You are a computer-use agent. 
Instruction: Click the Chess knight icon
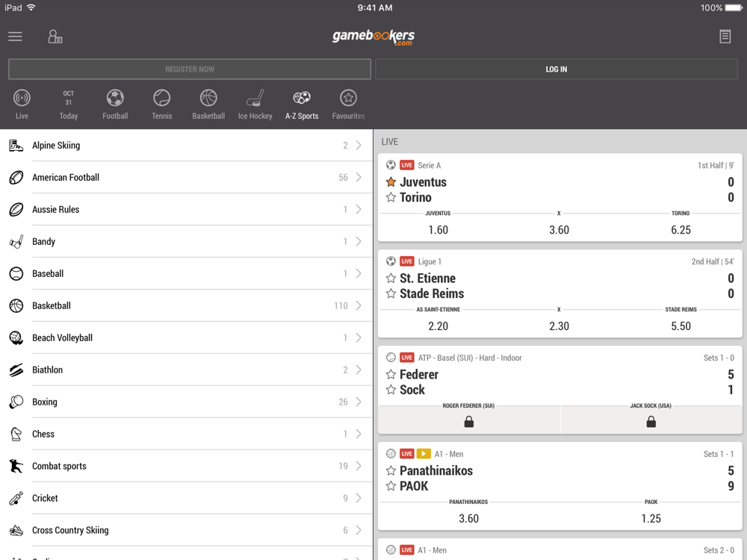[x=16, y=434]
